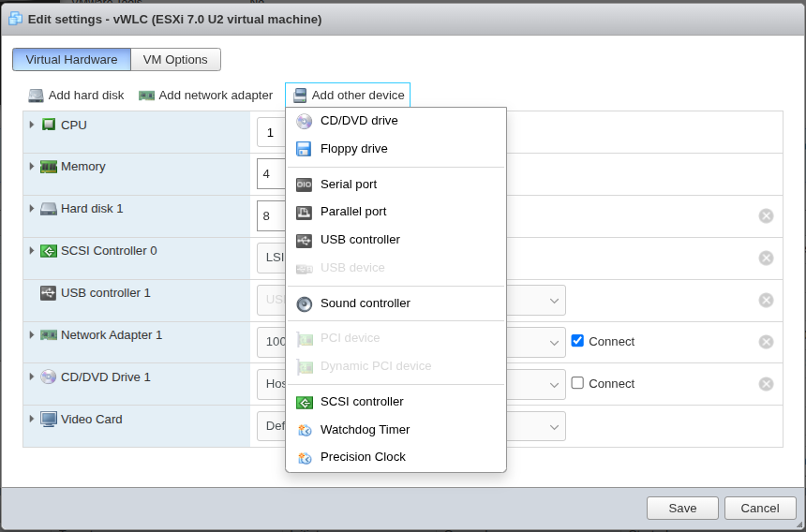Select USB controller in the device menu

360,240
